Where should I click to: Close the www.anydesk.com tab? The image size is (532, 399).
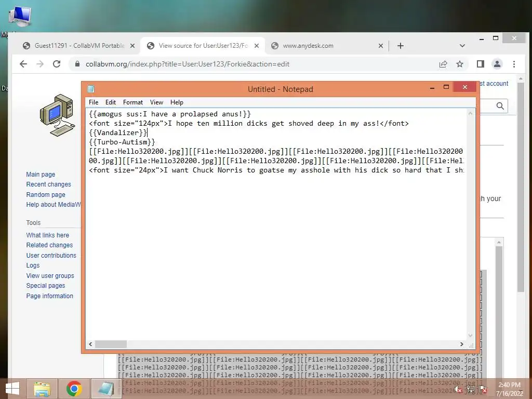point(381,46)
